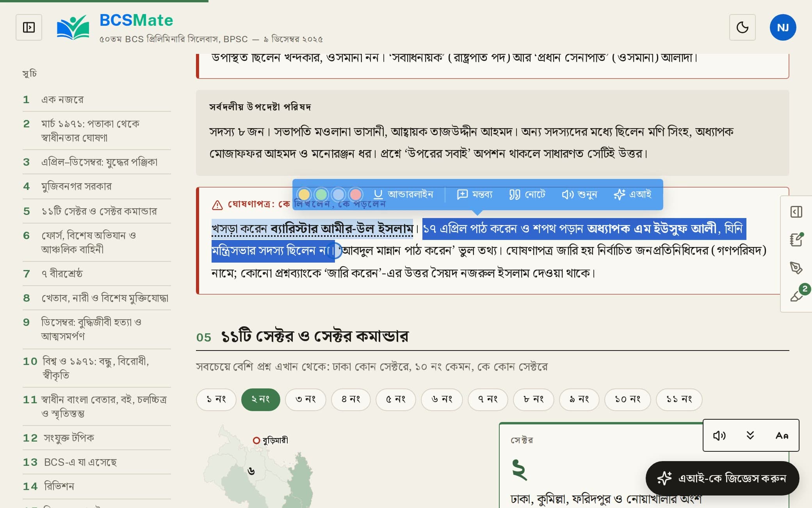The width and height of the screenshot is (812, 508).
Task: Select the ৩ নং sector chip
Action: pyautogui.click(x=305, y=399)
